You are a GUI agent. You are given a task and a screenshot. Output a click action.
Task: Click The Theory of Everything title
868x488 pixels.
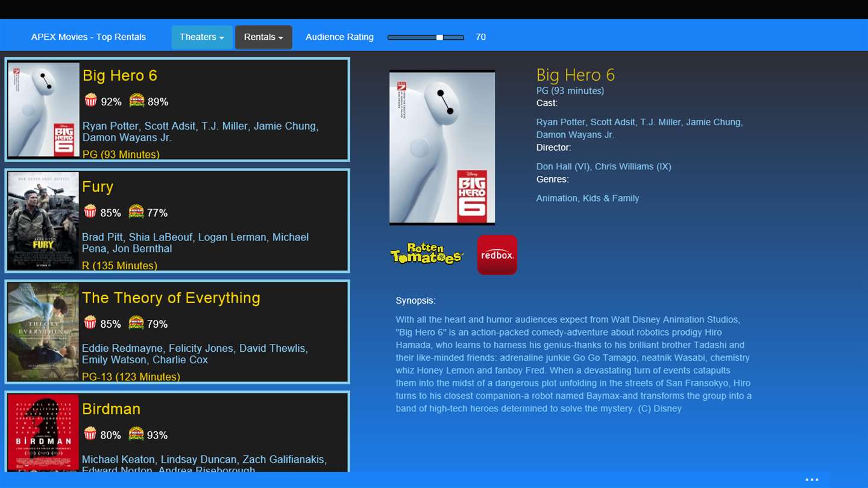coord(171,298)
